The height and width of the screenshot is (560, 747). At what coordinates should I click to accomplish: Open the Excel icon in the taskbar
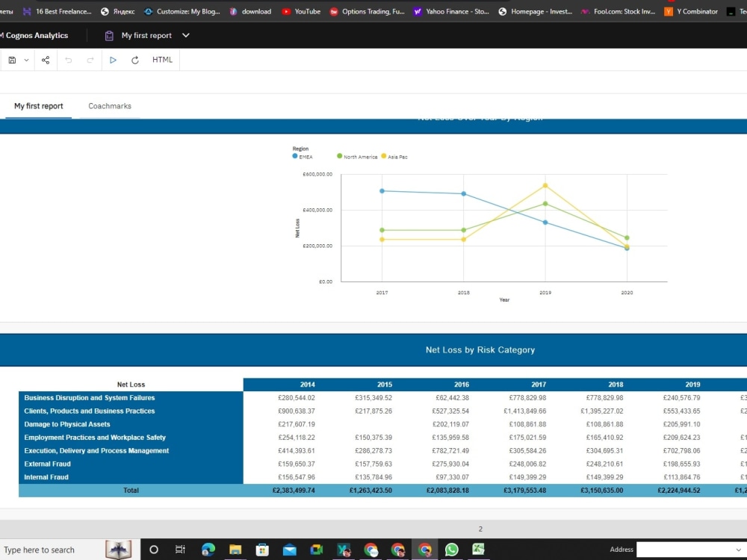(477, 549)
